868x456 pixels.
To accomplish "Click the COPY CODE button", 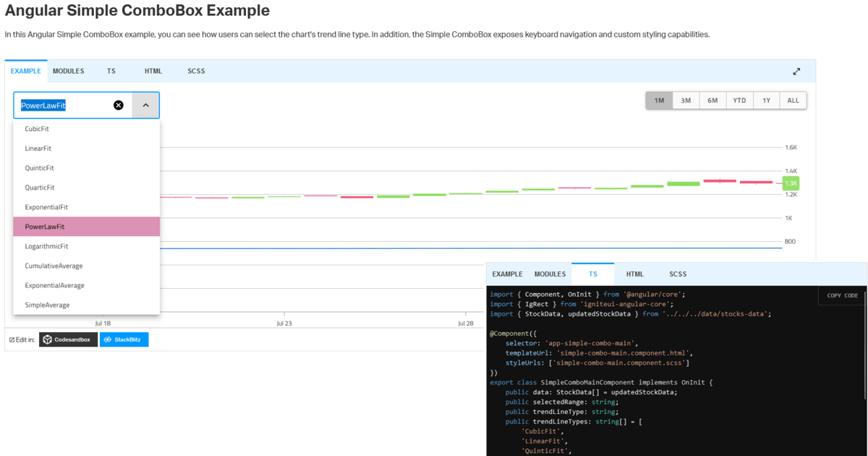I will tap(841, 295).
